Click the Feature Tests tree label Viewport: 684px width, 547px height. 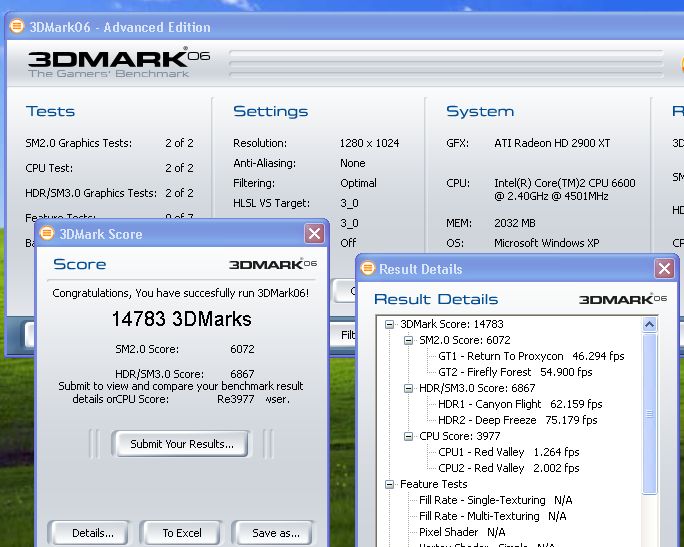(434, 484)
